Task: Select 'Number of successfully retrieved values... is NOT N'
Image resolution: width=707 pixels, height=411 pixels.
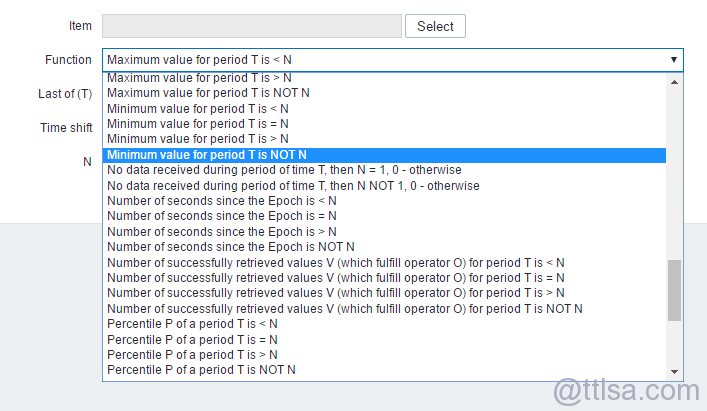Action: pos(345,309)
